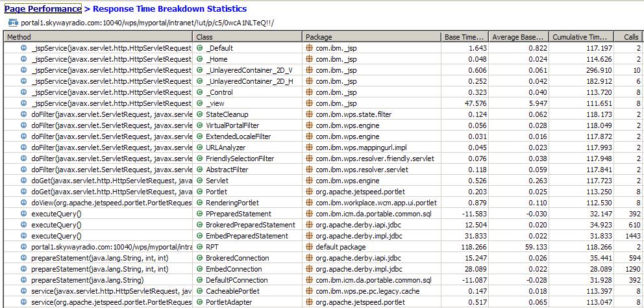Click the calls value 1443
The height and width of the screenshot is (308, 644).
(x=632, y=236)
